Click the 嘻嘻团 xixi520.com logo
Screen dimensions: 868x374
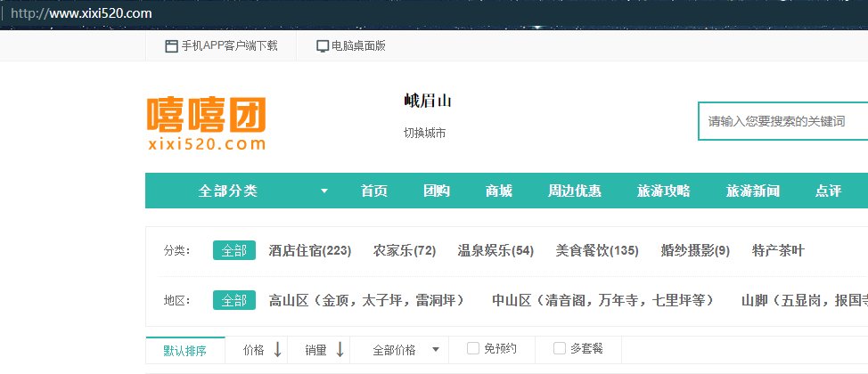tap(207, 124)
